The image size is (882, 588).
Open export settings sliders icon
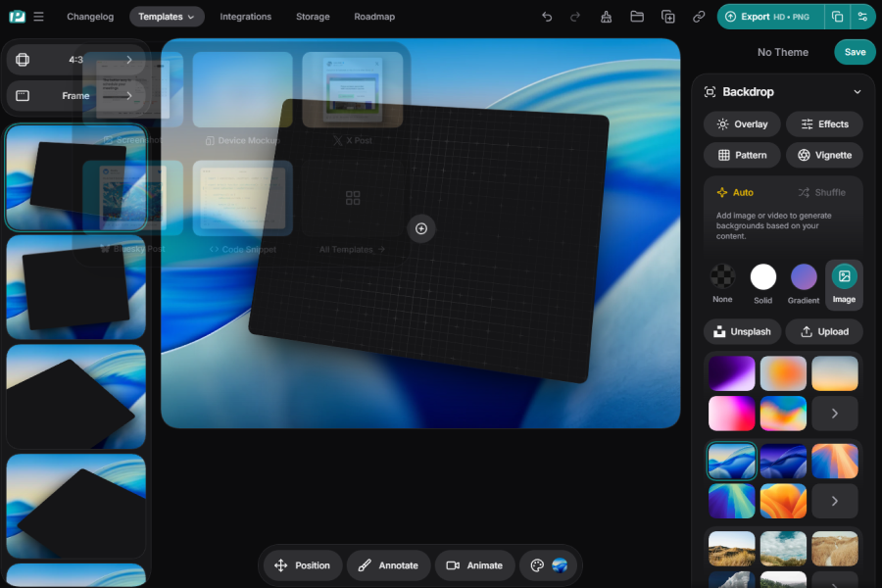[862, 17]
